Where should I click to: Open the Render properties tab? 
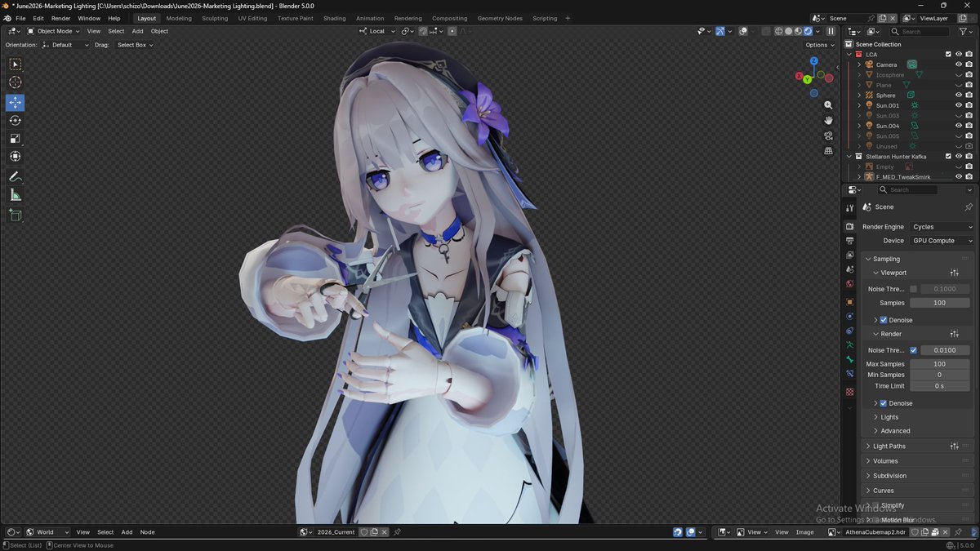[x=849, y=227]
